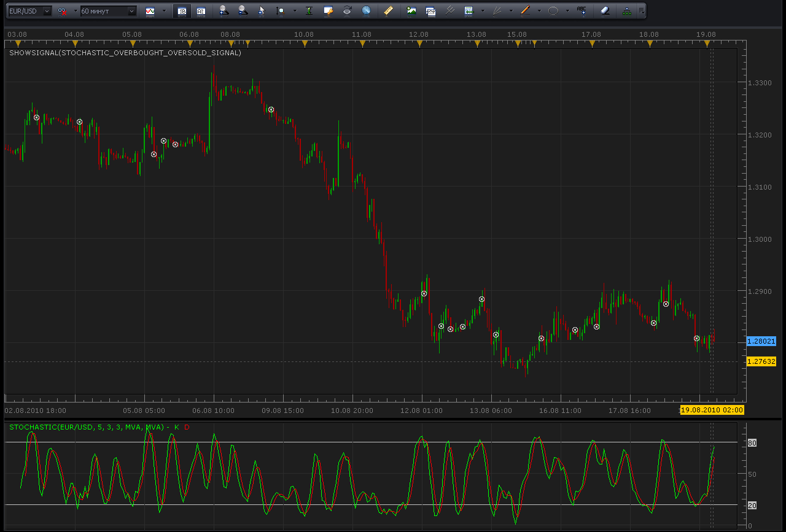Click the highlighted 19.08.2010 02:00 time label

[712, 410]
